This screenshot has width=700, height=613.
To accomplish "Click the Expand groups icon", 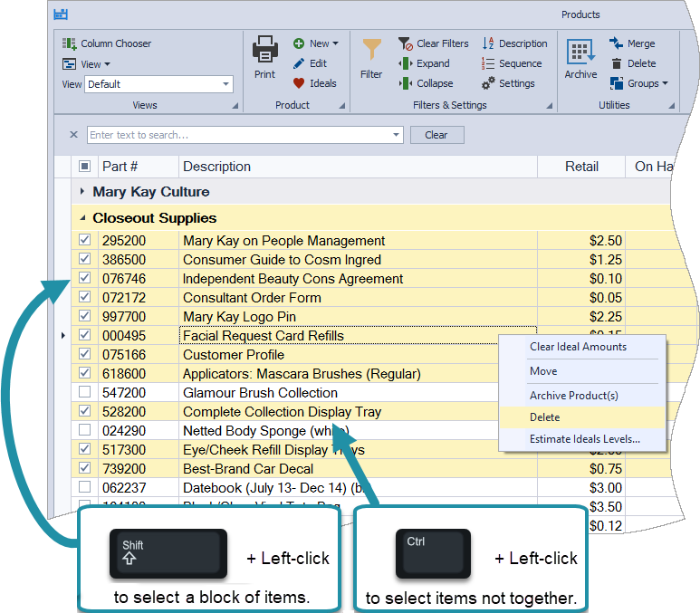I will 406,63.
